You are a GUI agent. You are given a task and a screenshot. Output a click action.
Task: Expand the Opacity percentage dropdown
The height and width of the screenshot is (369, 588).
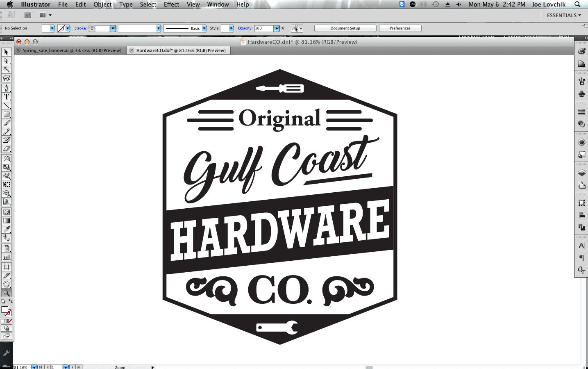pyautogui.click(x=277, y=28)
